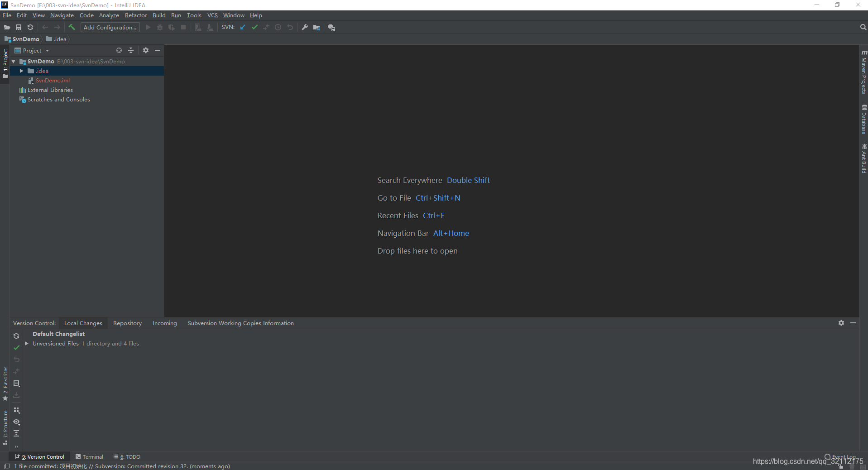Switch to the Incoming tab
Image resolution: width=868 pixels, height=470 pixels.
pyautogui.click(x=164, y=323)
